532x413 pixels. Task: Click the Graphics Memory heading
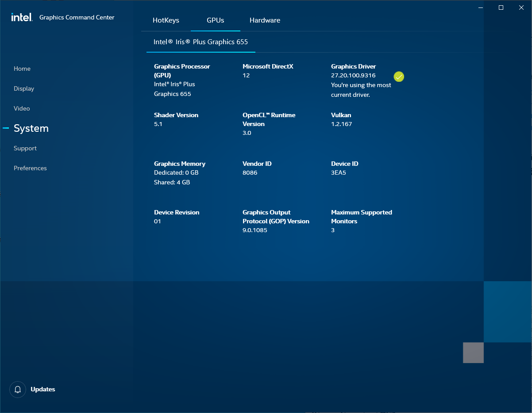point(180,164)
